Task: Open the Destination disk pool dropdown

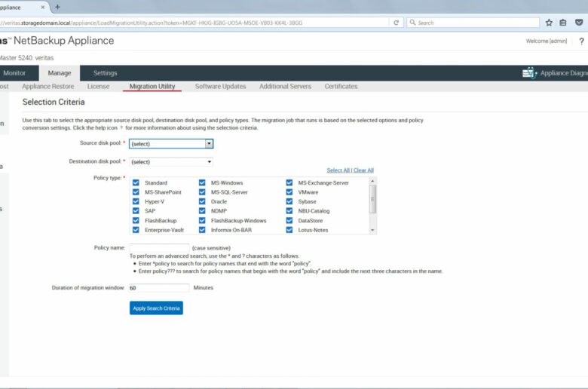Action: (171, 161)
